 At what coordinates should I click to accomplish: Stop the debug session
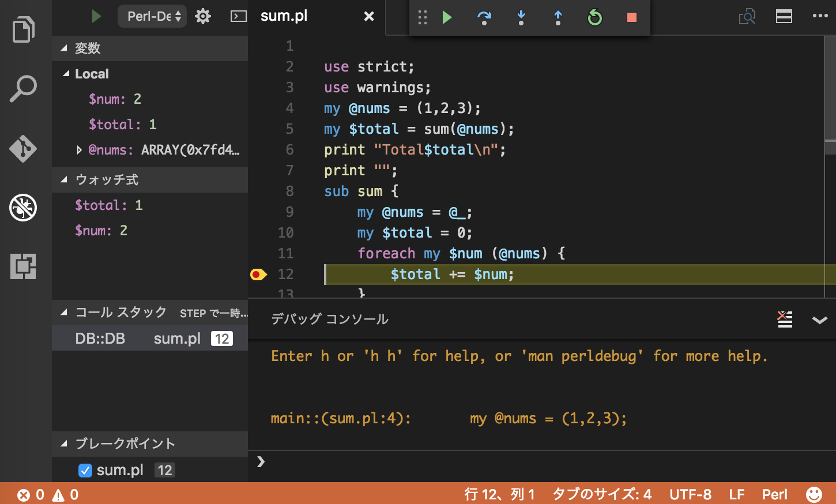pos(632,17)
